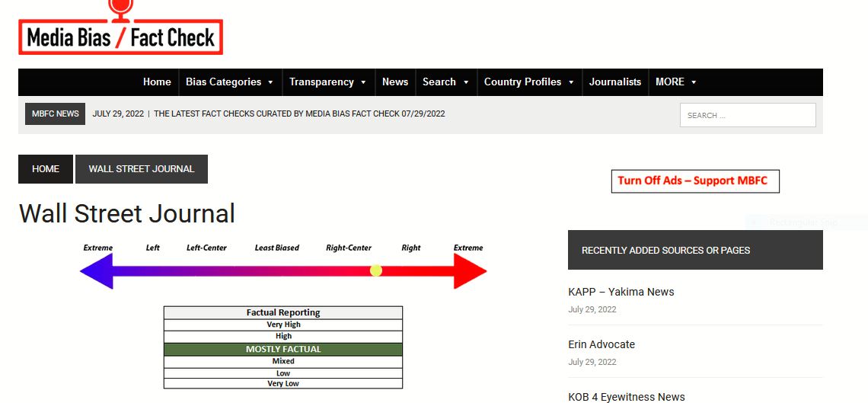868x403 pixels.
Task: Click the Least Biased label on bias scale
Action: tap(277, 248)
